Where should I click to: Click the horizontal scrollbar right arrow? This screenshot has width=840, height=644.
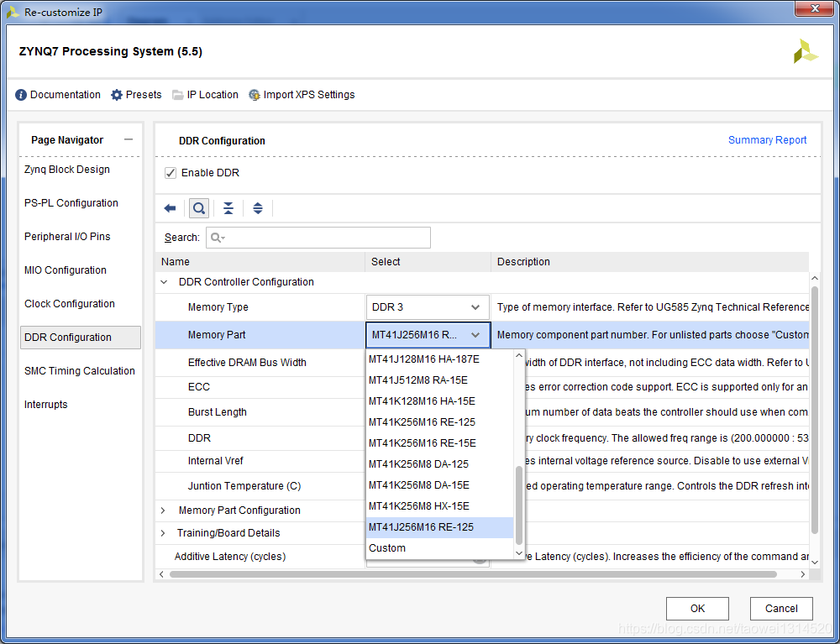click(x=802, y=574)
